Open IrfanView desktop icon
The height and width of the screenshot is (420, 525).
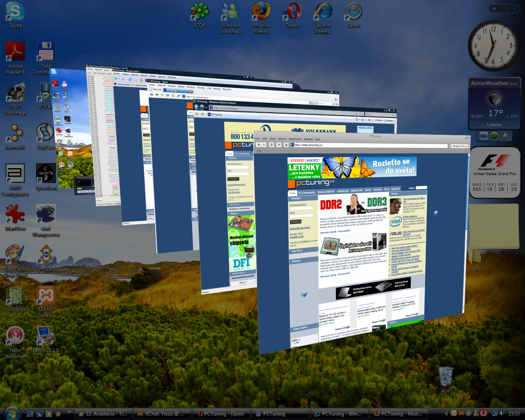(15, 218)
